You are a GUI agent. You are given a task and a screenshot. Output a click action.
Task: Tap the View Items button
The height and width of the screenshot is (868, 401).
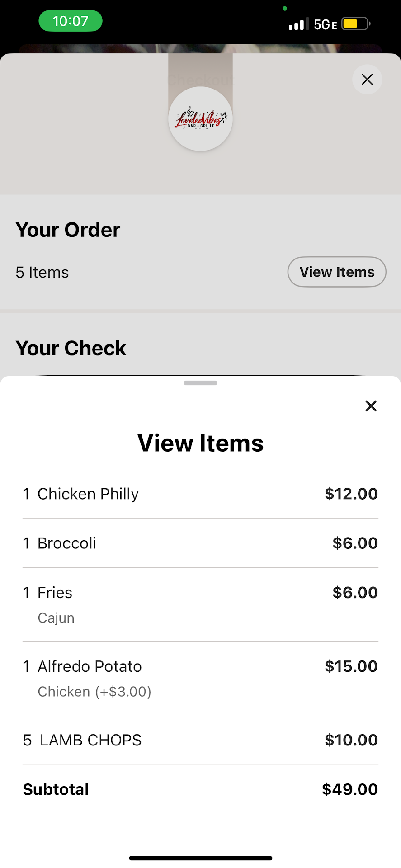click(337, 272)
